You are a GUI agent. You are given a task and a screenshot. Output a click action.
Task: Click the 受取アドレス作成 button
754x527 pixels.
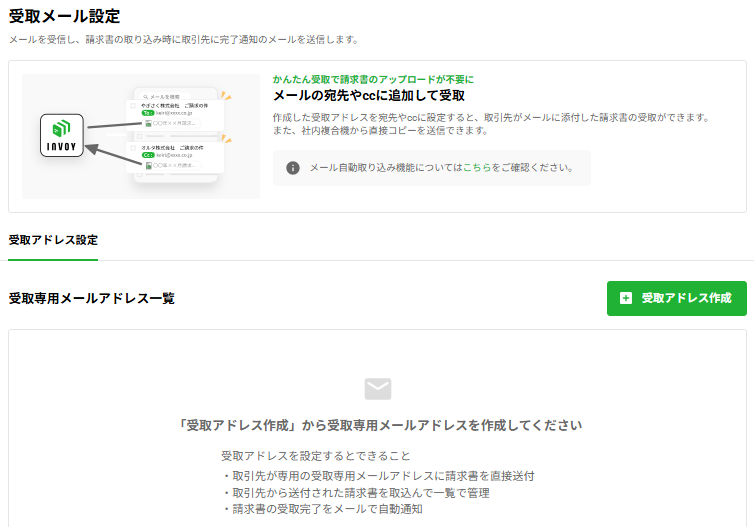(677, 299)
